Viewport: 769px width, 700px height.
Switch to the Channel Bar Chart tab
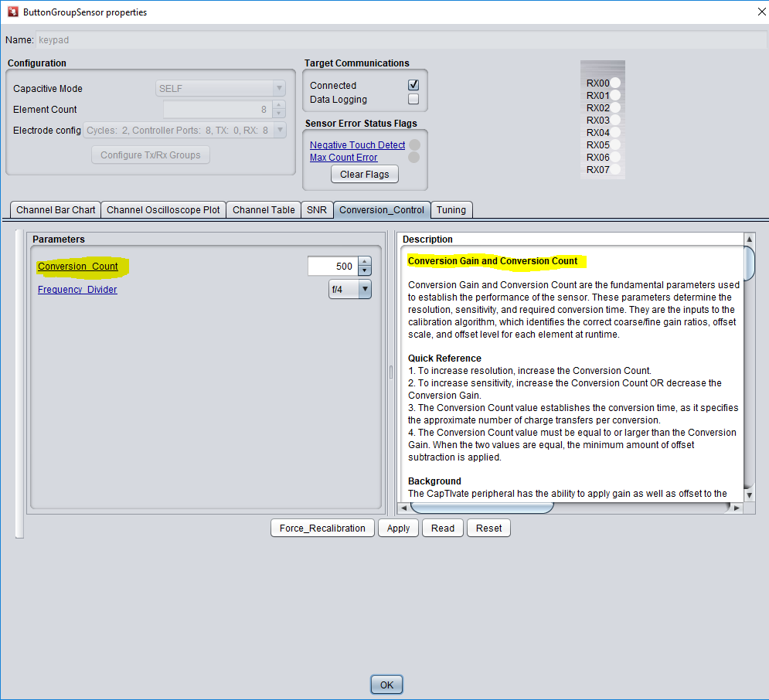[56, 210]
